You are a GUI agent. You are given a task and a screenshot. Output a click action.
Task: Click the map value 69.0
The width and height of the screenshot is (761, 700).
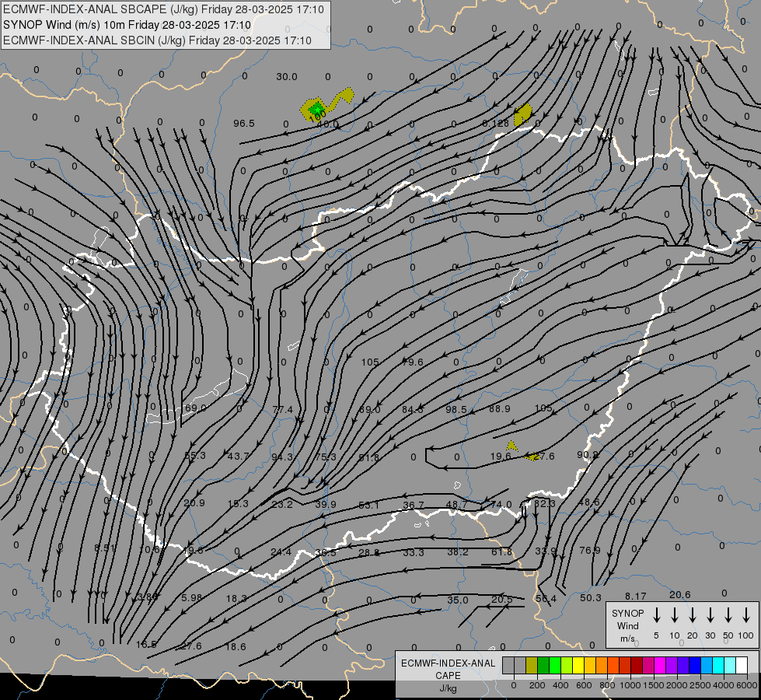tap(196, 408)
